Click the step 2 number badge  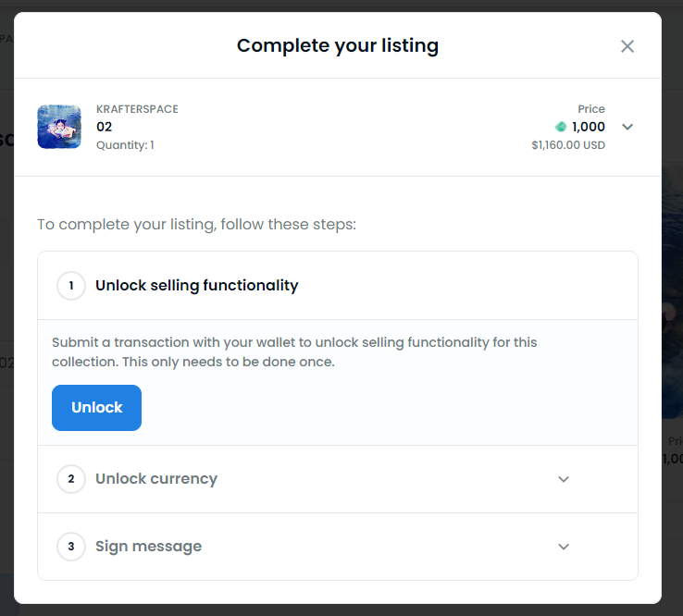point(71,479)
